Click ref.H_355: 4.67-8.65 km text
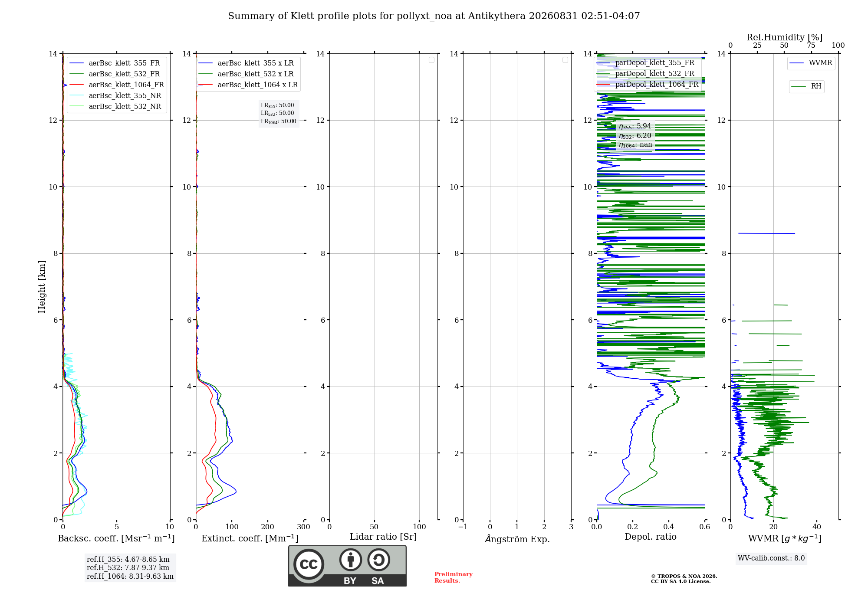The height and width of the screenshot is (590, 868). pos(128,560)
